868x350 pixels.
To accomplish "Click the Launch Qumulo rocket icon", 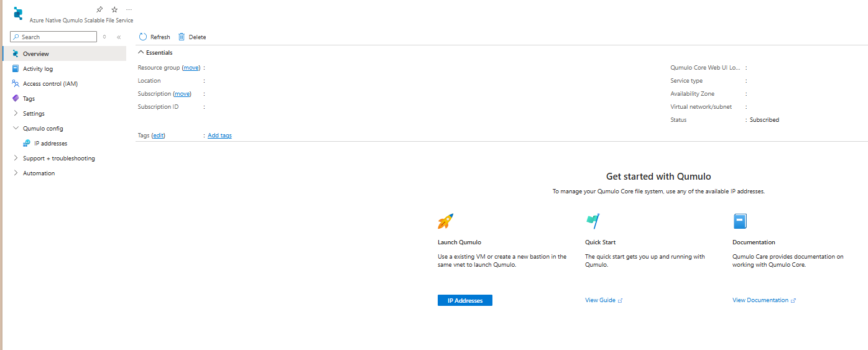I will coord(445,221).
